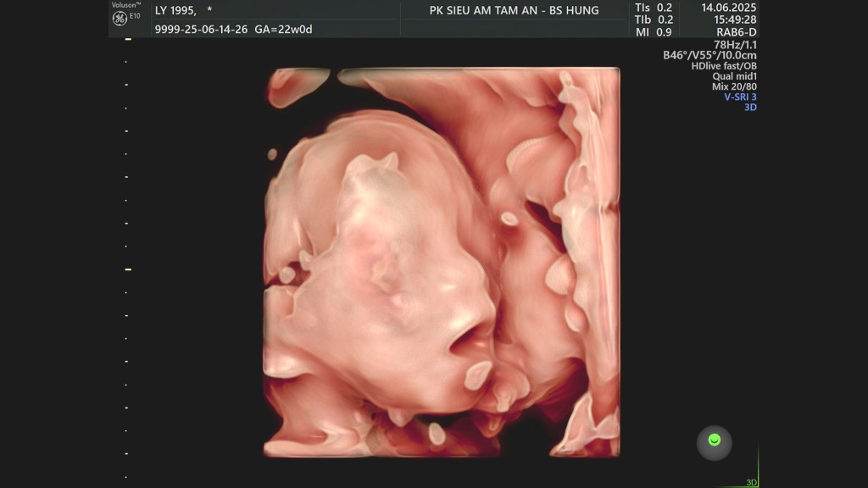Click the Mix 20/80 render mix value
This screenshot has height=488, width=868.
[734, 86]
